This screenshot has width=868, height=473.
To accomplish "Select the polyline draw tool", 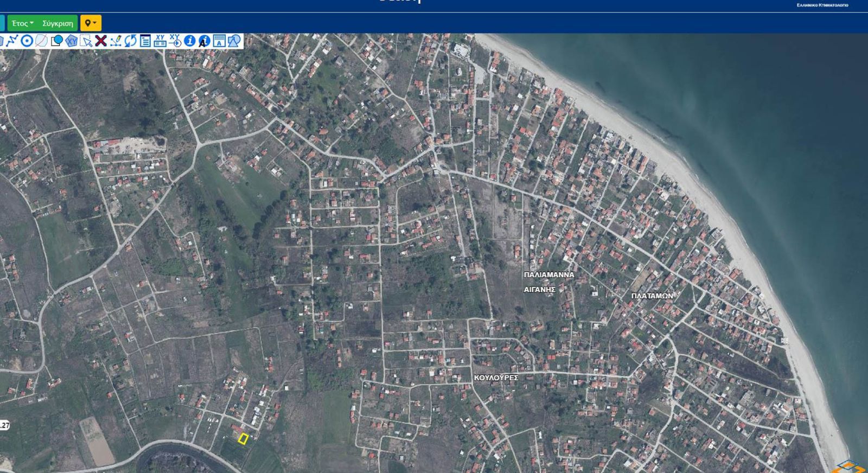I will point(12,41).
